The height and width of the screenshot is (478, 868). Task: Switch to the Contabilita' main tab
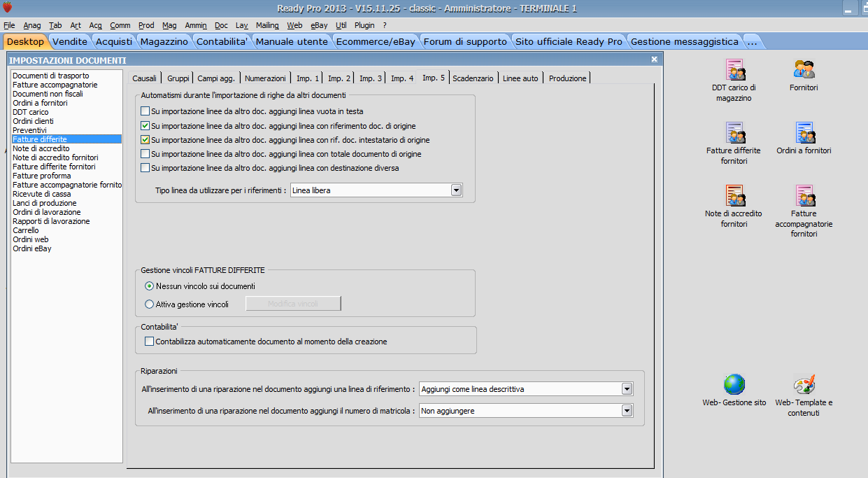[222, 41]
